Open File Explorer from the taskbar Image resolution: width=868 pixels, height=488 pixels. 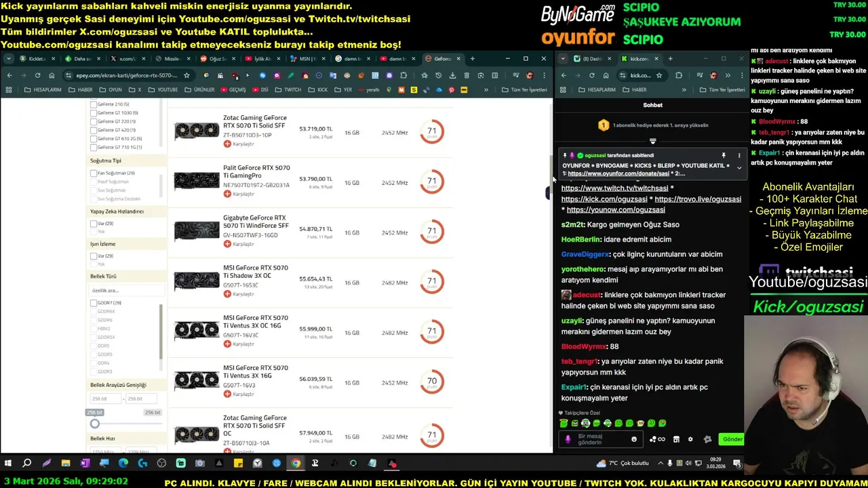coord(66,464)
